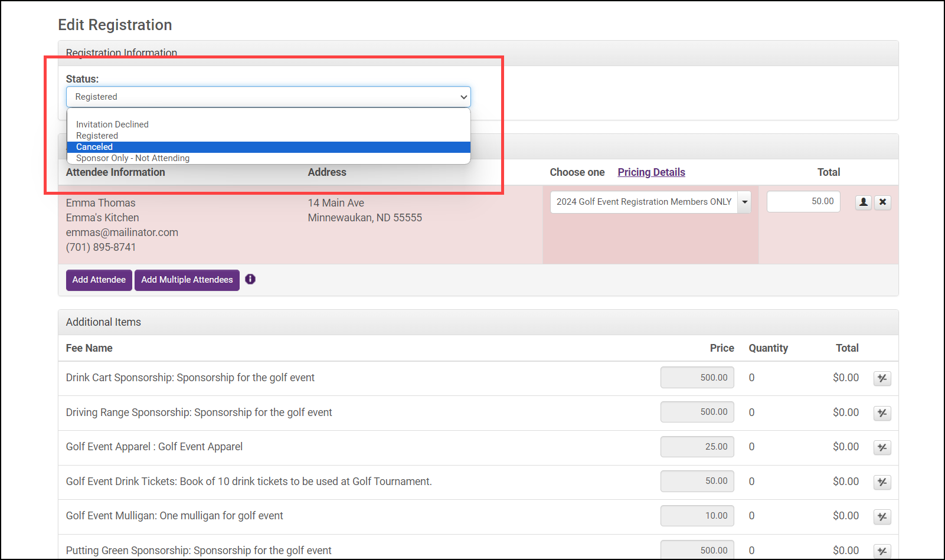This screenshot has height=560, width=945.
Task: Open the Status dropdown showing Registered
Action: pyautogui.click(x=268, y=97)
